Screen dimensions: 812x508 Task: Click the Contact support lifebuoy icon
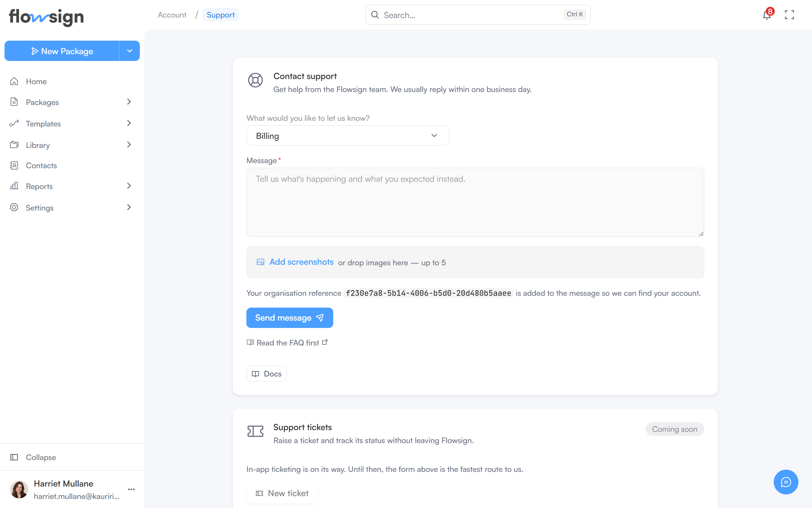255,80
